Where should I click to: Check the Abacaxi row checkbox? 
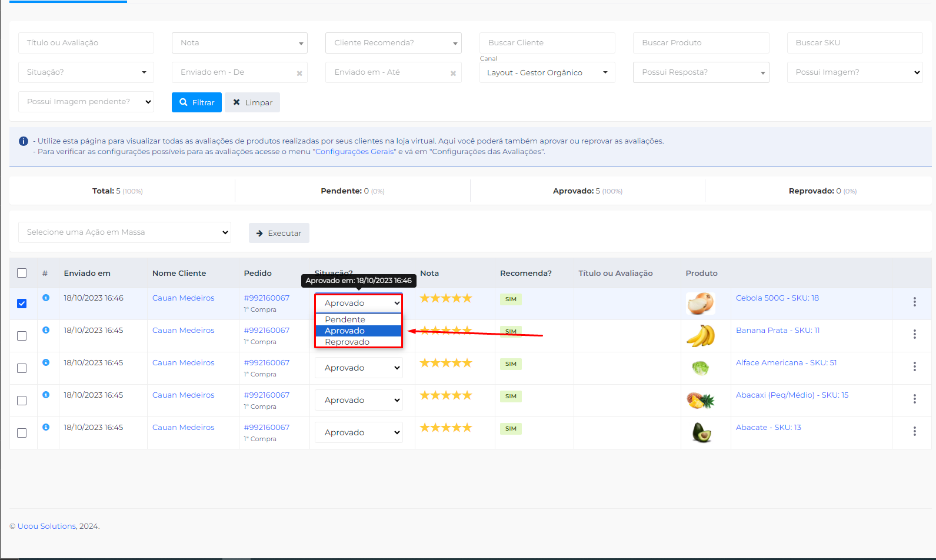click(x=22, y=401)
